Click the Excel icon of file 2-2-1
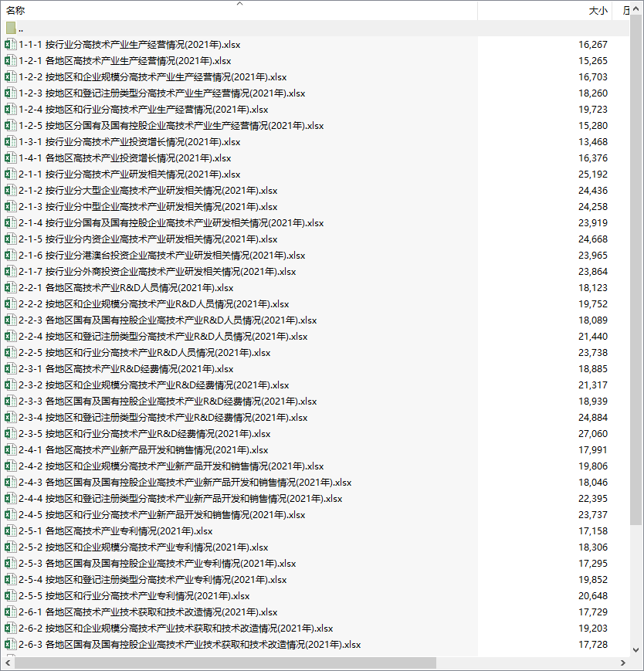The image size is (644, 671). point(10,287)
